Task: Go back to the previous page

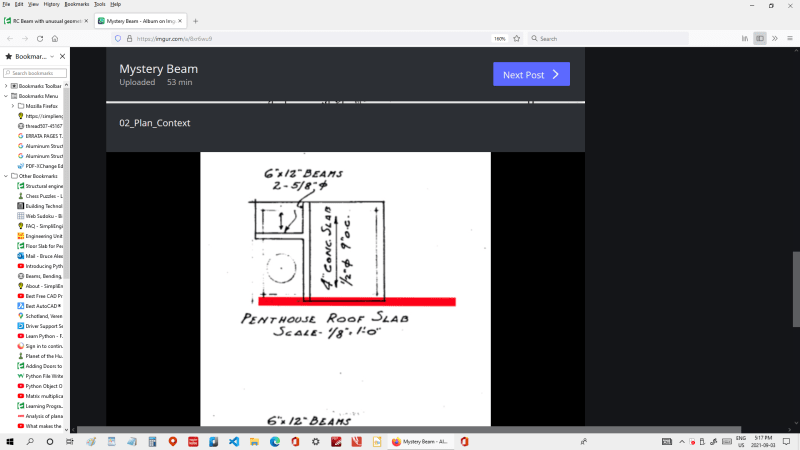Action: [10, 39]
